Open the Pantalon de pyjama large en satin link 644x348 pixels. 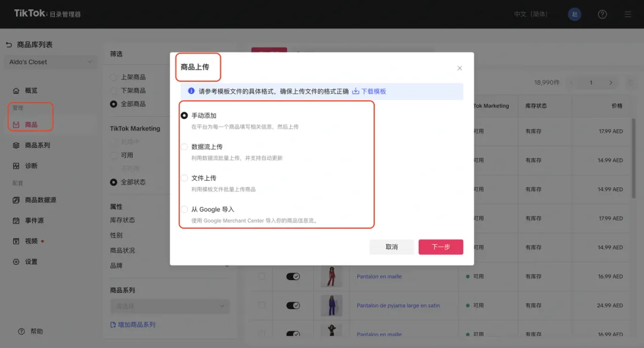tap(398, 305)
